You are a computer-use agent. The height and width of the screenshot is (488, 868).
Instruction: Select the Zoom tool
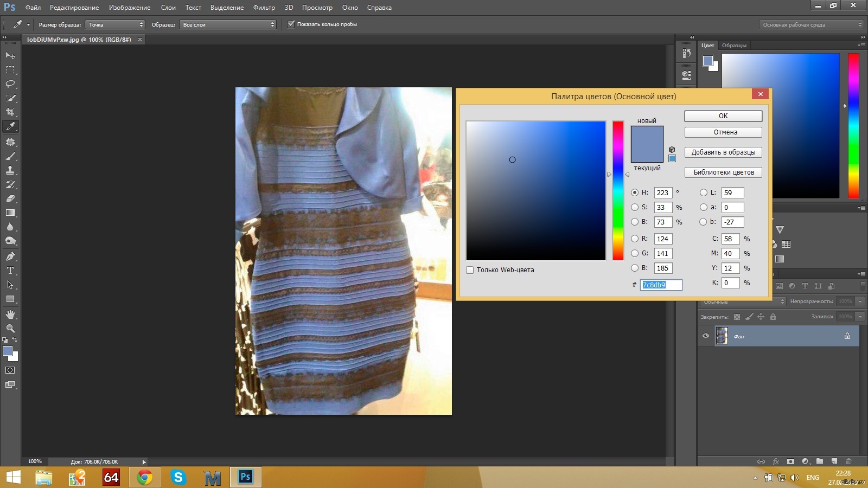click(x=10, y=329)
